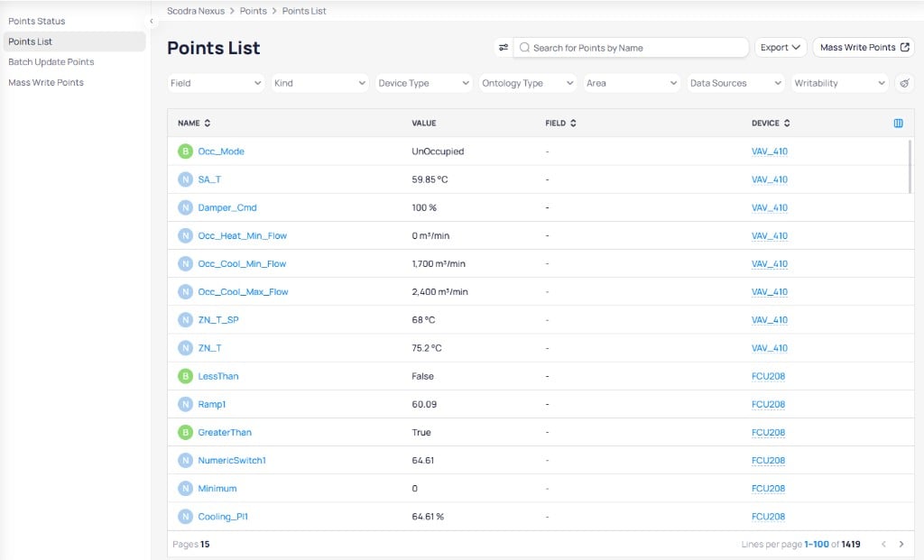The image size is (924, 560).
Task: Open the FCU208 device link for Ramp1
Action: [769, 405]
